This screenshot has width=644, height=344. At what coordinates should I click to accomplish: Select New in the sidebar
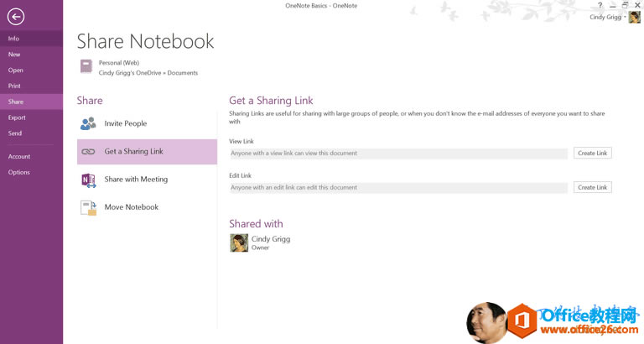(31, 55)
